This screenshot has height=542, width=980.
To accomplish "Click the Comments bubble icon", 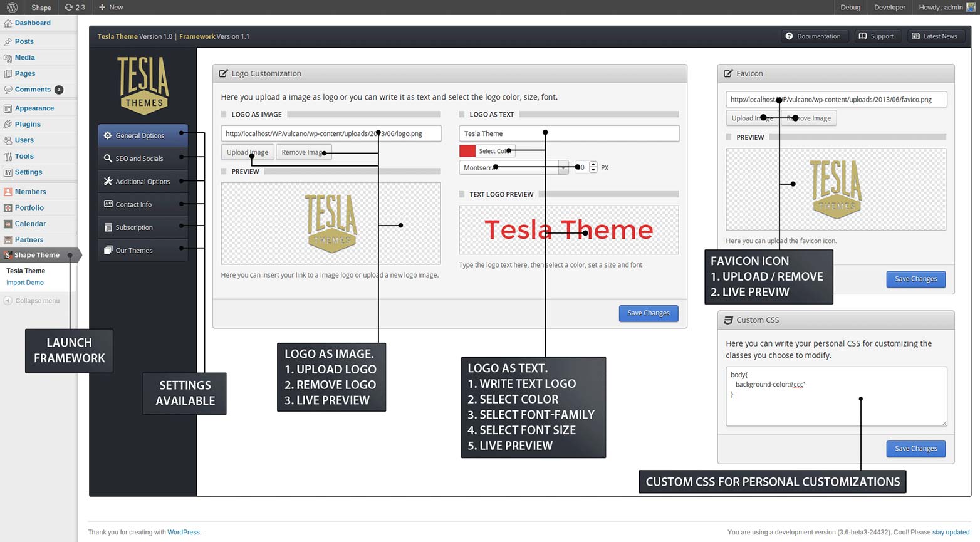I will click(x=8, y=90).
